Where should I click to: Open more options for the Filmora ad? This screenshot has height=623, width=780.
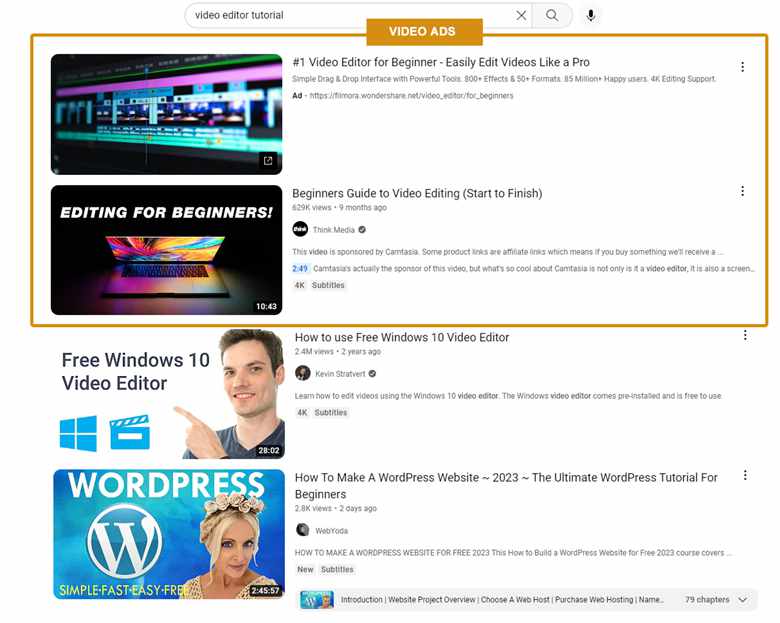742,67
